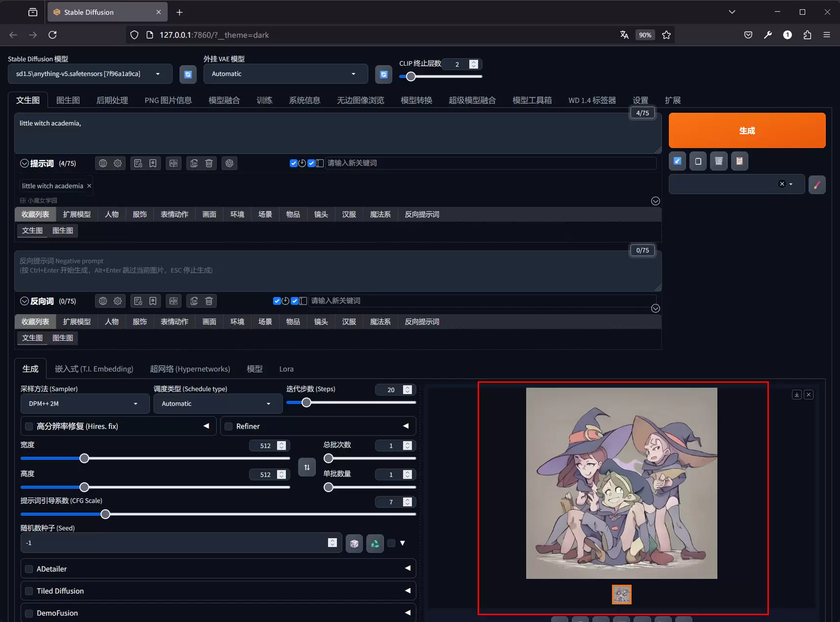This screenshot has height=622, width=840.
Task: Open prompt favorites bookmark icon
Action: pyautogui.click(x=153, y=163)
